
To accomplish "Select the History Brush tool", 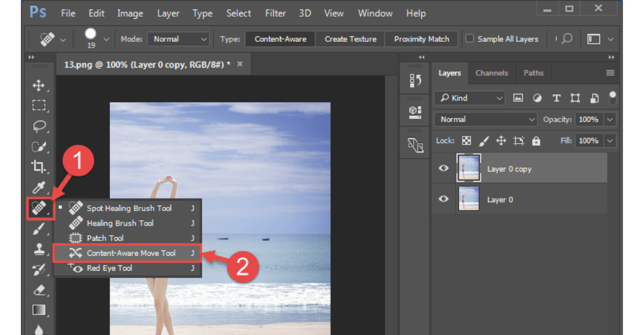I will pos(39,270).
